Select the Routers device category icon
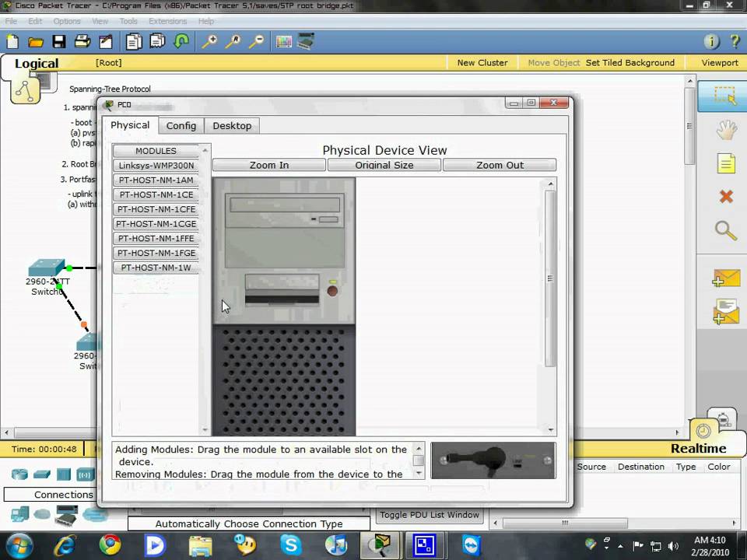The height and width of the screenshot is (560, 747). [20, 474]
